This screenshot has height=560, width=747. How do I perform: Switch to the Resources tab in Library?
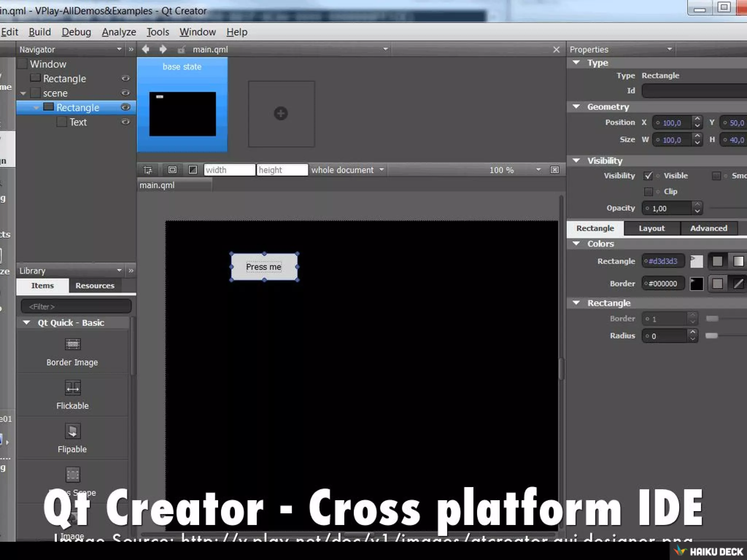pos(95,285)
